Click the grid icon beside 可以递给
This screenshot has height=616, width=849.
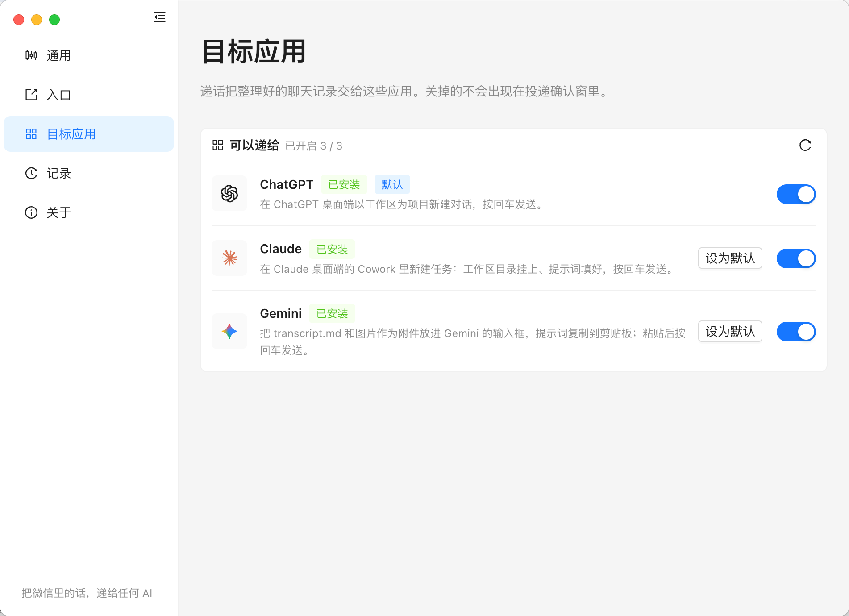(218, 145)
